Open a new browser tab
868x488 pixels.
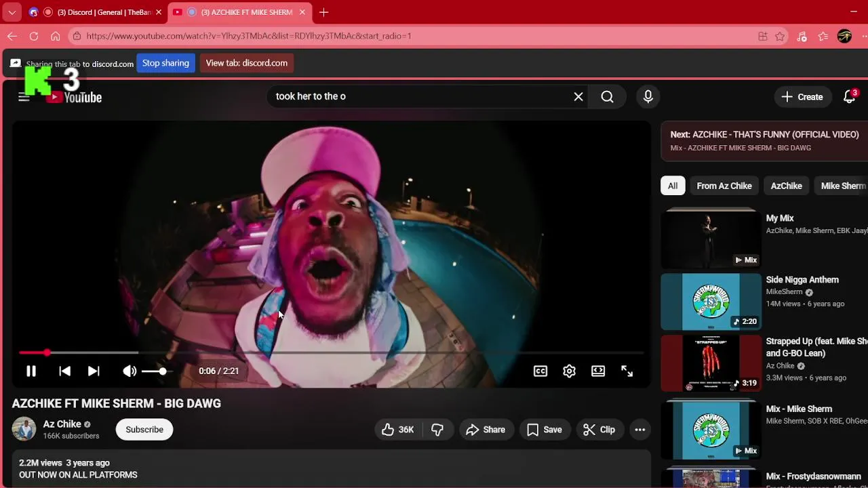pos(324,12)
